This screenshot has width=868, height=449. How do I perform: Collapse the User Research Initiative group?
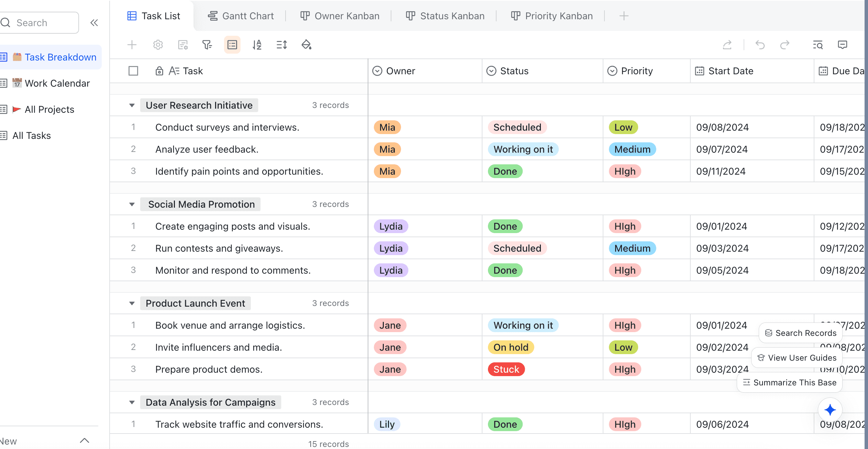point(132,105)
